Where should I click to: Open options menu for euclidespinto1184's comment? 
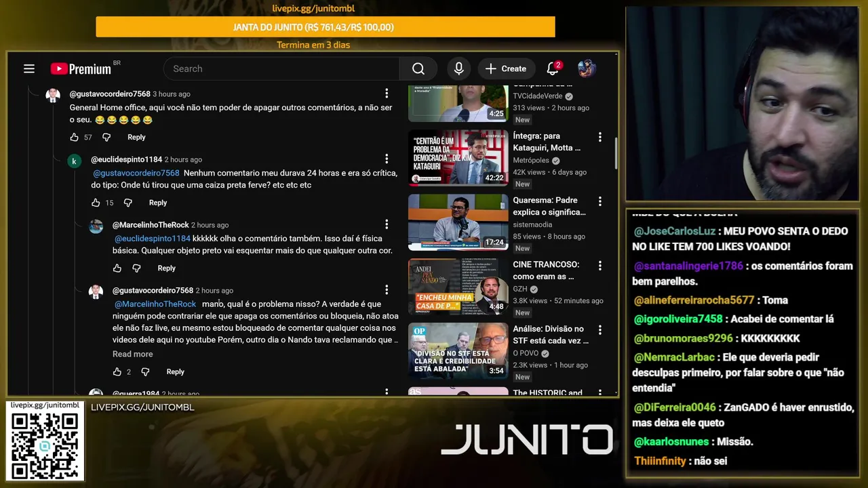387,159
